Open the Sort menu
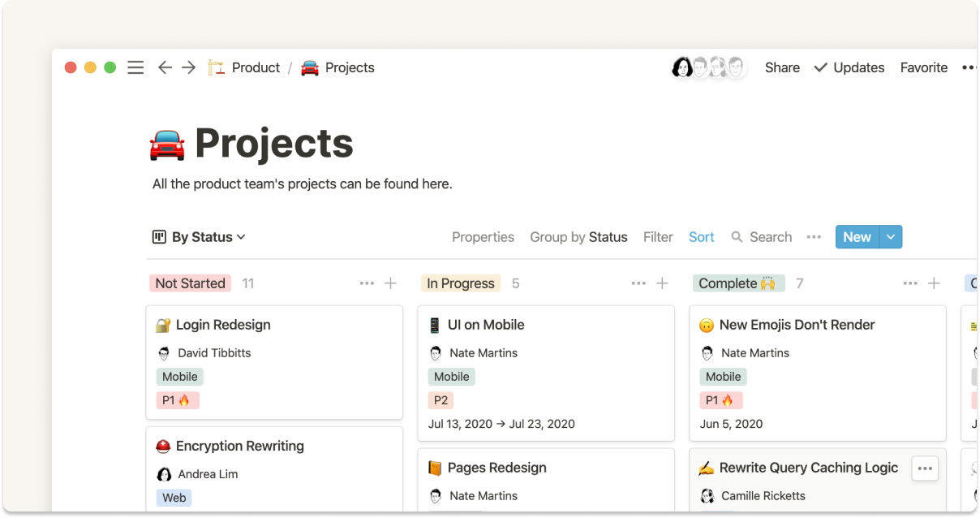The image size is (980, 518). 702,237
